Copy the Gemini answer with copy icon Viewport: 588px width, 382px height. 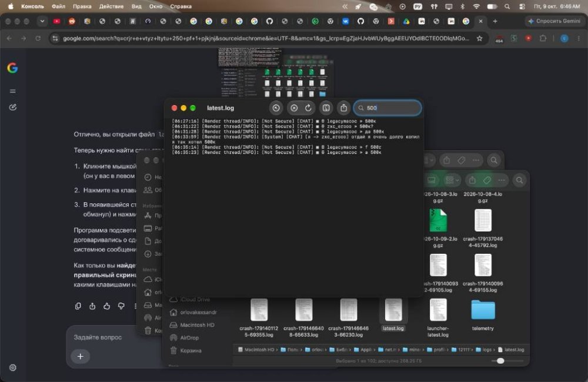78,306
